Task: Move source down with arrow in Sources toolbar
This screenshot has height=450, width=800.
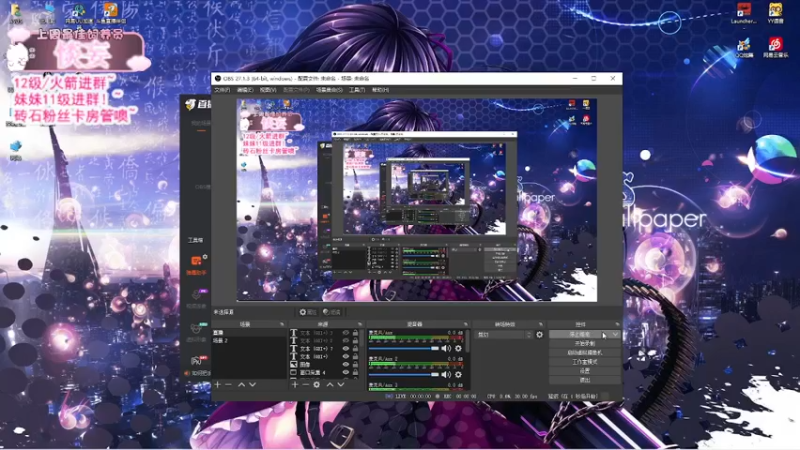Action: point(340,384)
